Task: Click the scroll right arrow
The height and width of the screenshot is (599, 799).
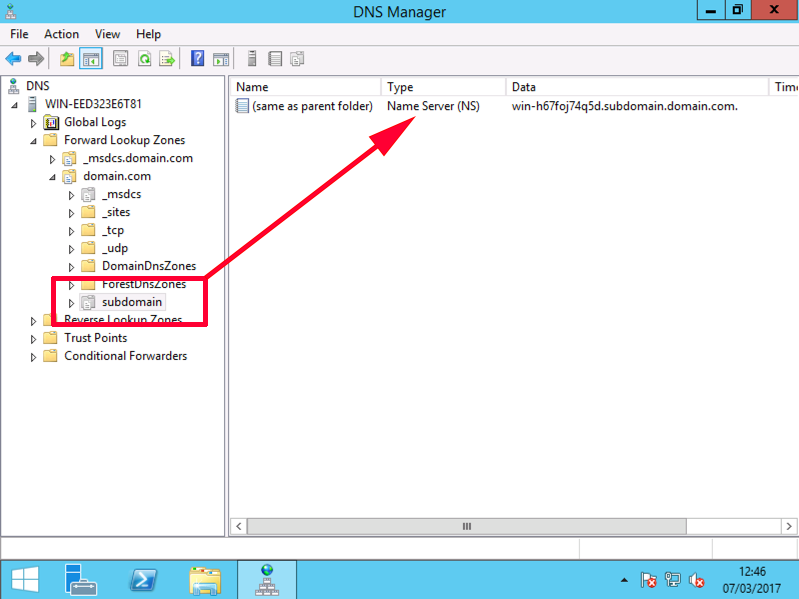Action: coord(789,526)
